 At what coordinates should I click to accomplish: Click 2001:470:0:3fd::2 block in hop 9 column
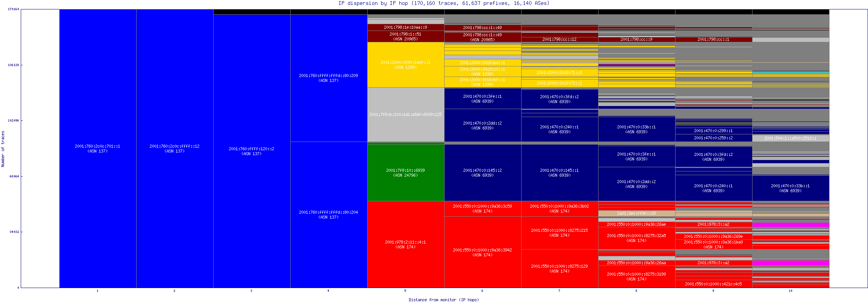tap(714, 157)
